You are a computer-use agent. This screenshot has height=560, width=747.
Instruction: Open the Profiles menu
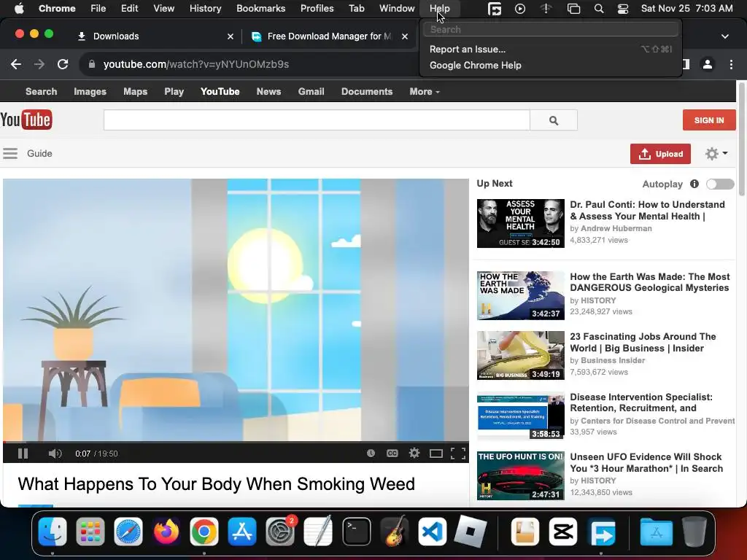pos(317,8)
